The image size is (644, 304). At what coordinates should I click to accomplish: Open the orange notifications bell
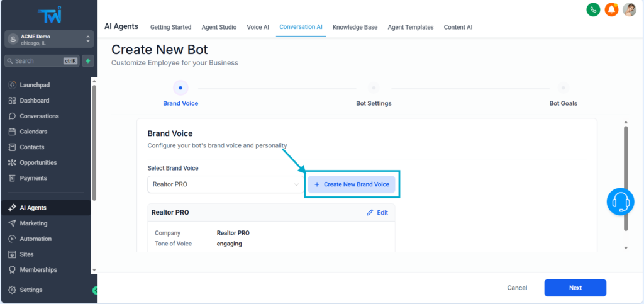point(611,9)
